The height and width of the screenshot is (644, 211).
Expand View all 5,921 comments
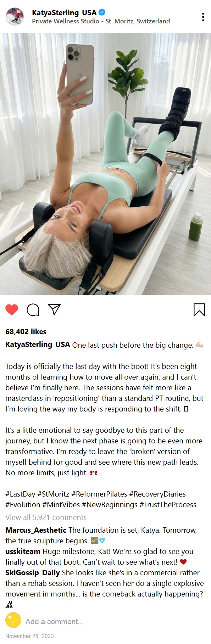[x=46, y=517]
